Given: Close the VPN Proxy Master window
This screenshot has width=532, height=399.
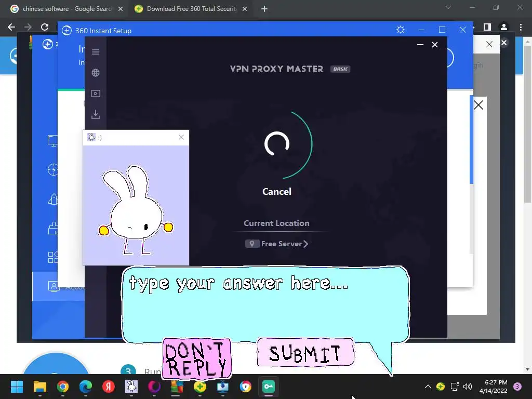Looking at the screenshot, I should pyautogui.click(x=435, y=45).
